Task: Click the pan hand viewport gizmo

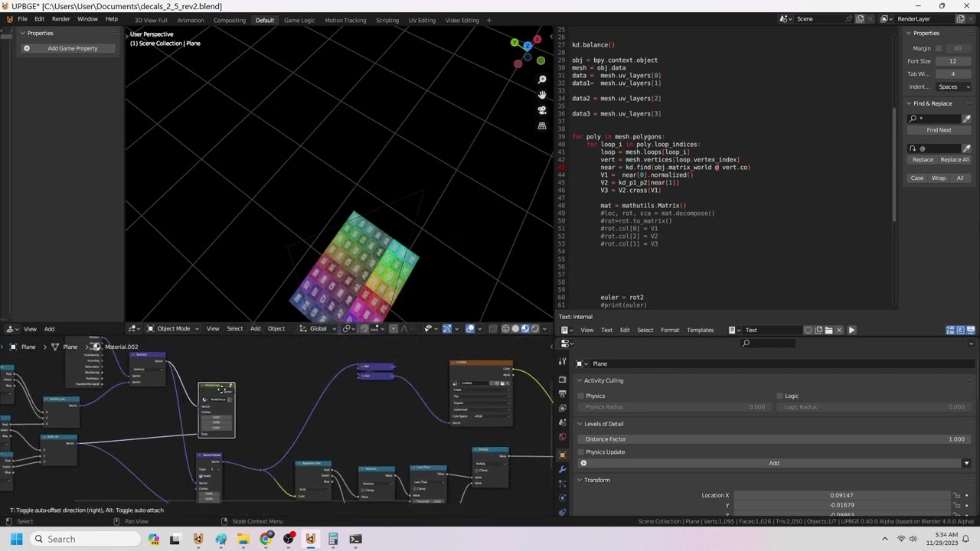Action: (542, 95)
